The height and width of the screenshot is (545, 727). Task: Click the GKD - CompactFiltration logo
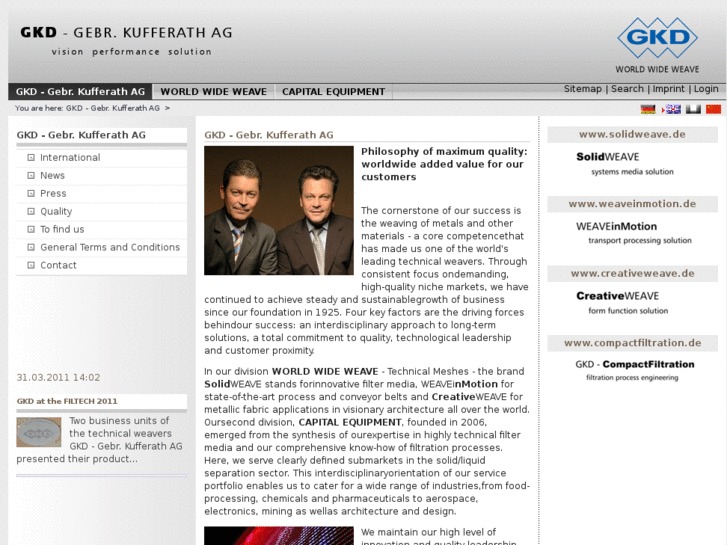[635, 370]
